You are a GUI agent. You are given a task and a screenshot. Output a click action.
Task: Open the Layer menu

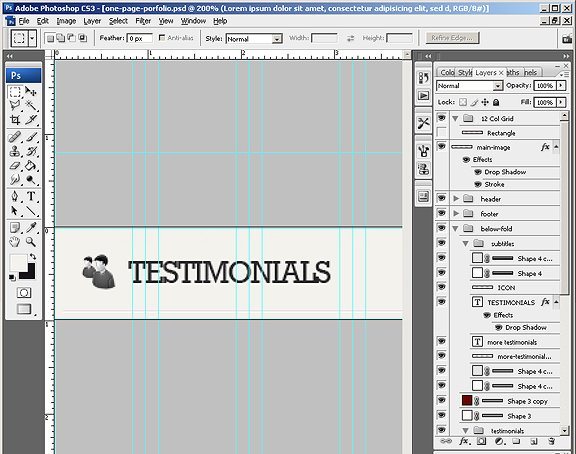click(92, 21)
